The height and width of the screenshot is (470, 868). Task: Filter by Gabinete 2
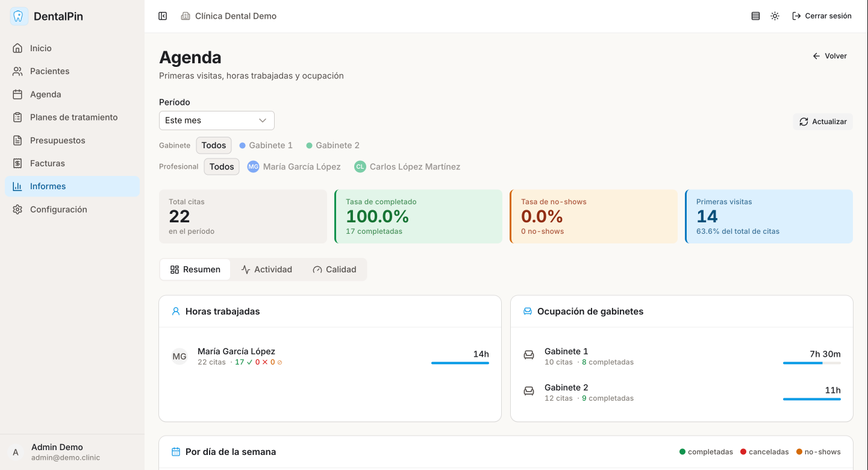(x=333, y=145)
